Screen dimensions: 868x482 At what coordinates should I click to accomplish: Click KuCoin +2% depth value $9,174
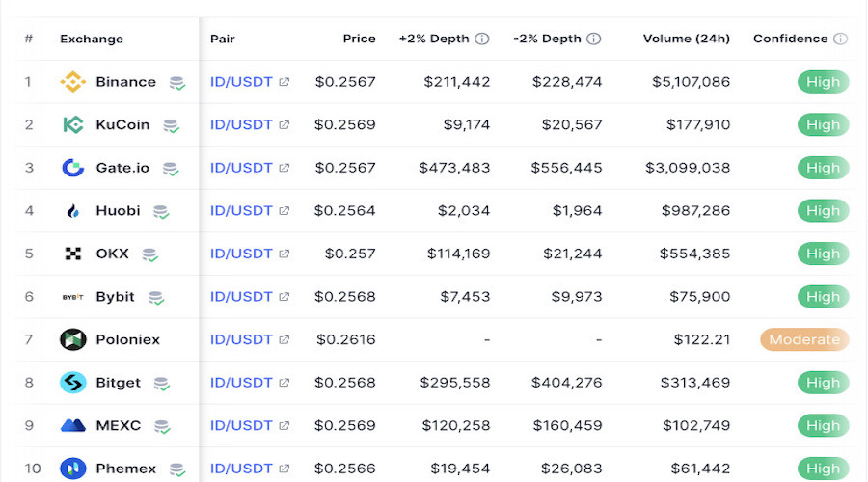(x=467, y=125)
